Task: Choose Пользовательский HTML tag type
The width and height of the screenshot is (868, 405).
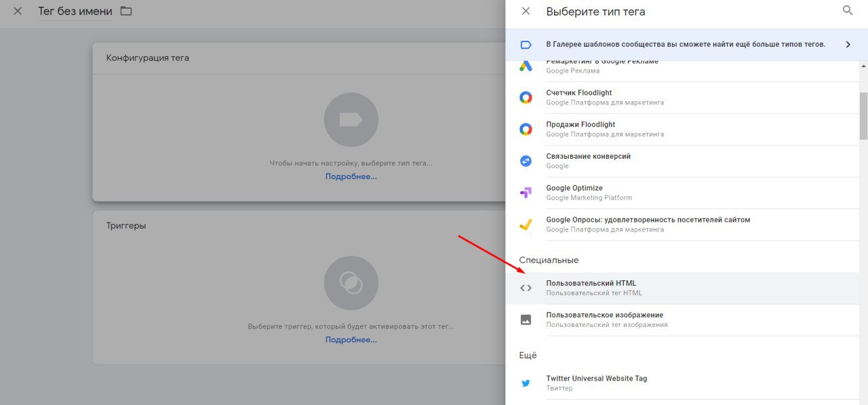Action: click(682, 288)
